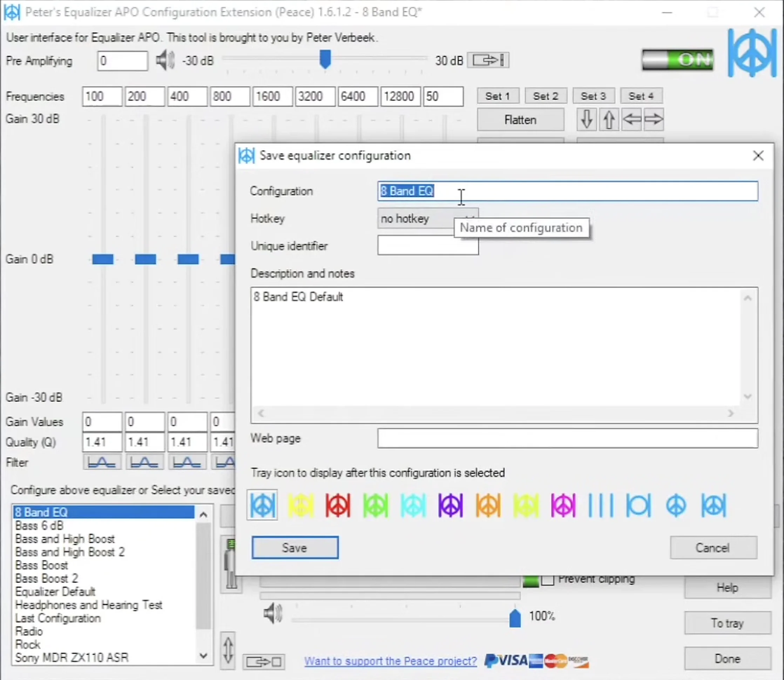Toggle the equalizer ON switch
Image resolution: width=784 pixels, height=680 pixels.
[678, 60]
